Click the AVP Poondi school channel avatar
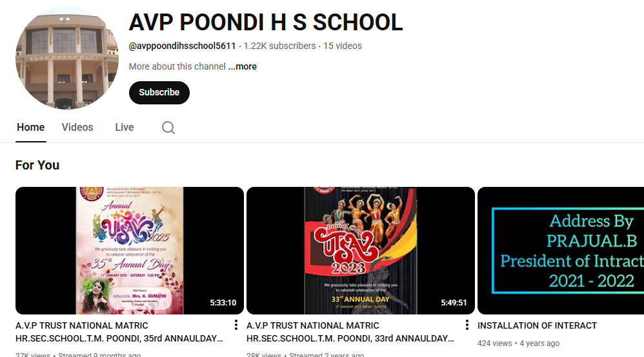644x357 pixels. (67, 58)
